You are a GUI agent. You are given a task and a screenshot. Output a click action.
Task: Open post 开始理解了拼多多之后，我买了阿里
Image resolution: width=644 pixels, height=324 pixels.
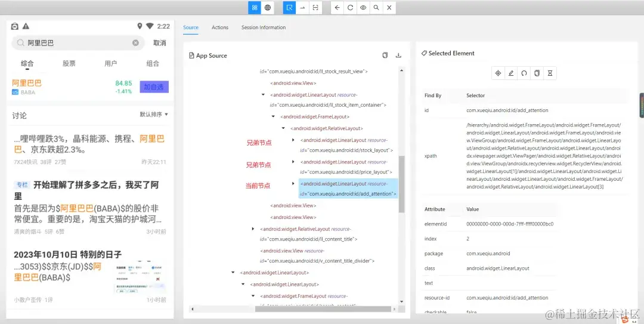click(x=86, y=190)
